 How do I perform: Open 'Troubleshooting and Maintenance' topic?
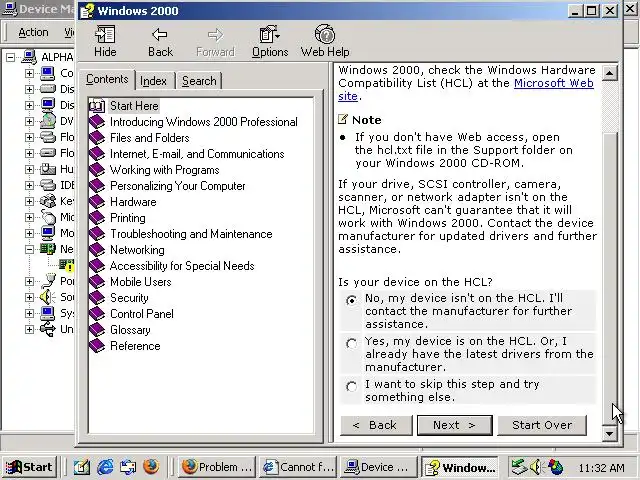(191, 234)
